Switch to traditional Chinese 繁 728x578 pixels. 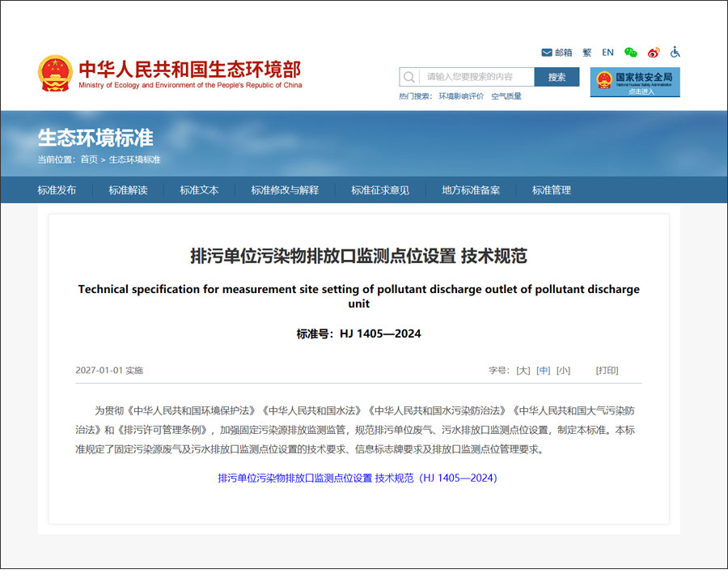point(586,53)
